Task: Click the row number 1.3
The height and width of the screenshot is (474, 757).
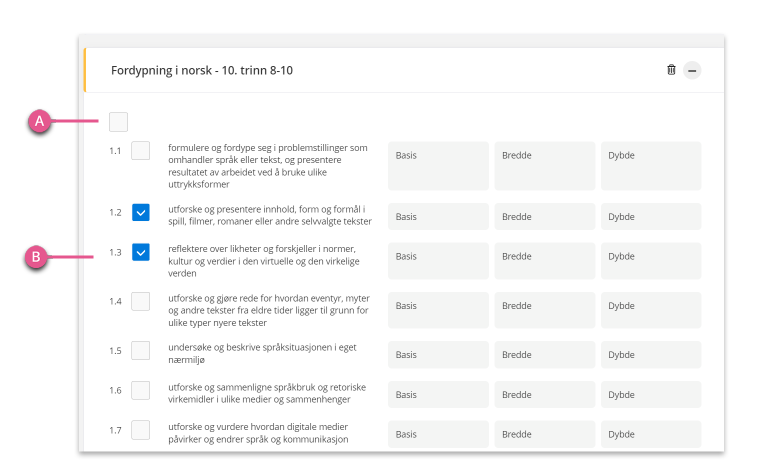Action: [115, 252]
